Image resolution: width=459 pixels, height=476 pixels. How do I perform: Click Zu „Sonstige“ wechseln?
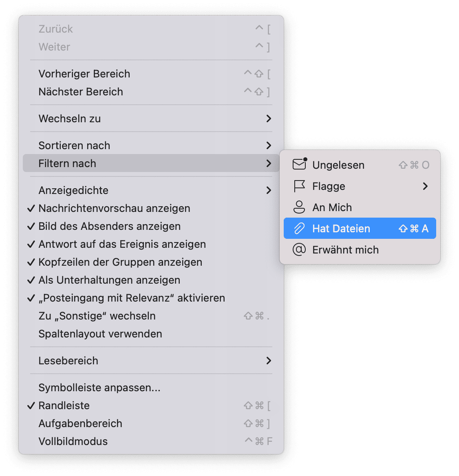tap(97, 316)
